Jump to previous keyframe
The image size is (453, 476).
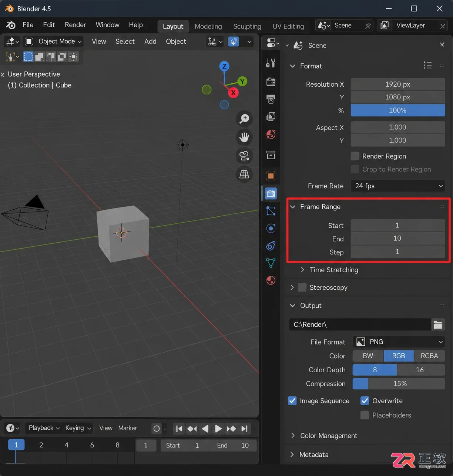(192, 429)
